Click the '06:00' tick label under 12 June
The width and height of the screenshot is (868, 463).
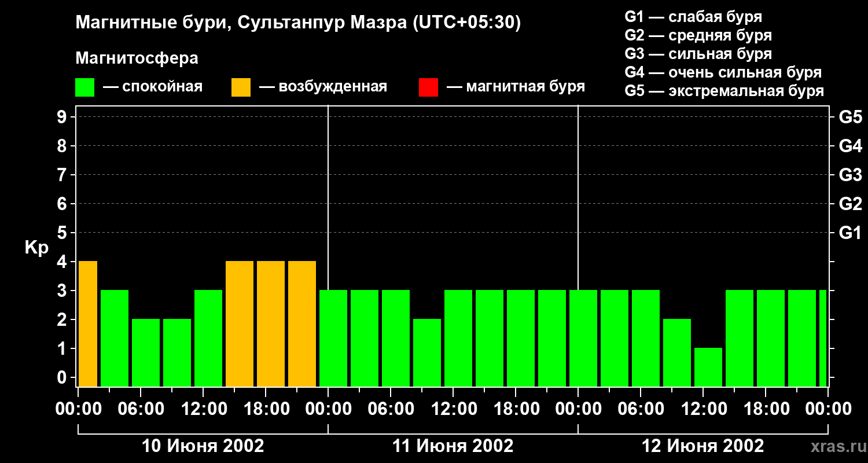[641, 409]
